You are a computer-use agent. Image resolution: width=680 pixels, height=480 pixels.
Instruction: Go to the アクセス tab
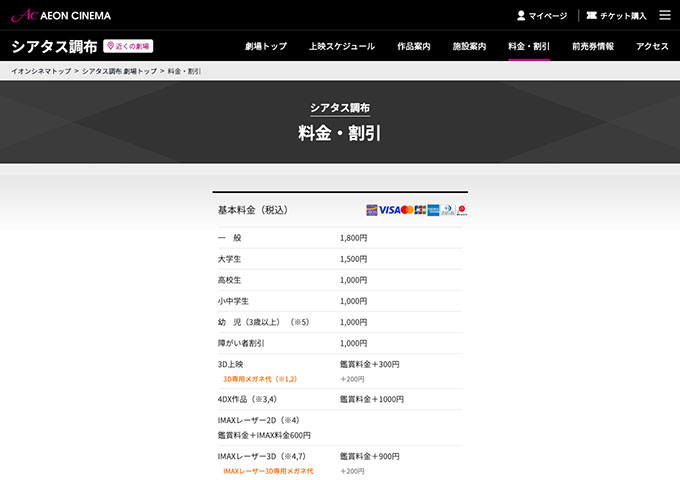[x=652, y=46]
